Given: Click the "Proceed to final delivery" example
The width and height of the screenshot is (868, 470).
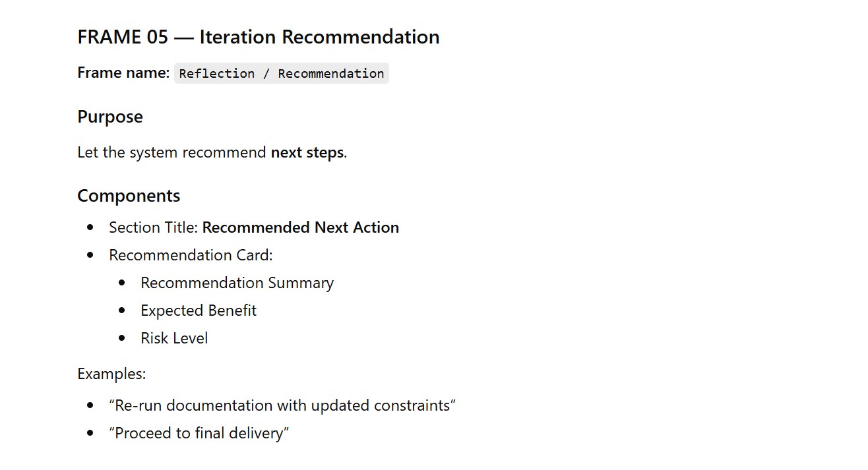Looking at the screenshot, I should [x=199, y=433].
